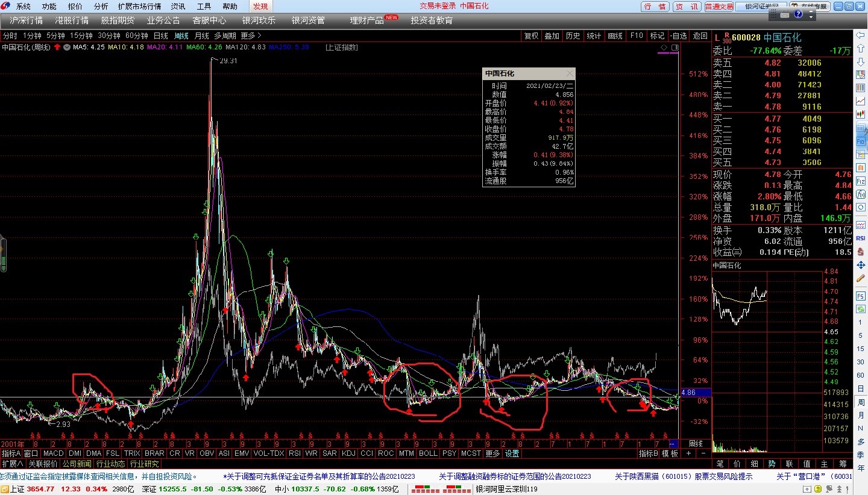Click the 行情 button at top right

click(x=655, y=7)
